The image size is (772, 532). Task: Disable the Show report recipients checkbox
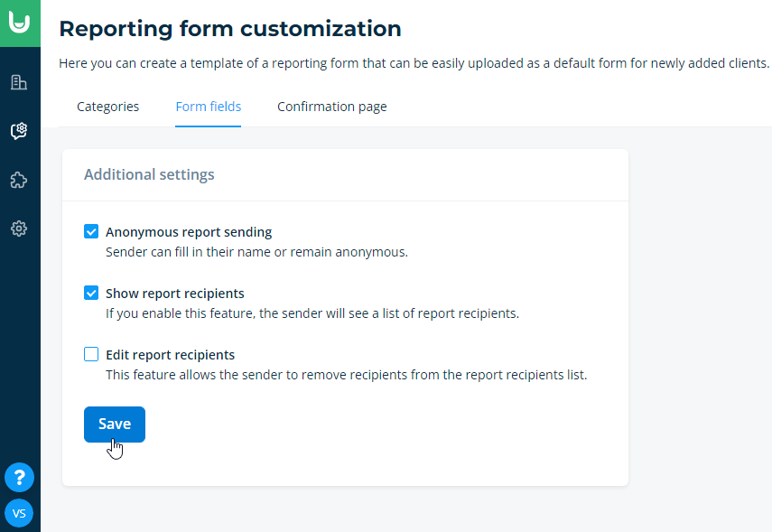coord(91,293)
